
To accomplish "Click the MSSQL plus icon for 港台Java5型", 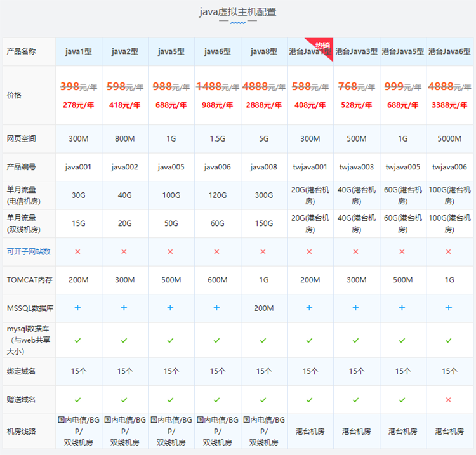I will click(402, 308).
